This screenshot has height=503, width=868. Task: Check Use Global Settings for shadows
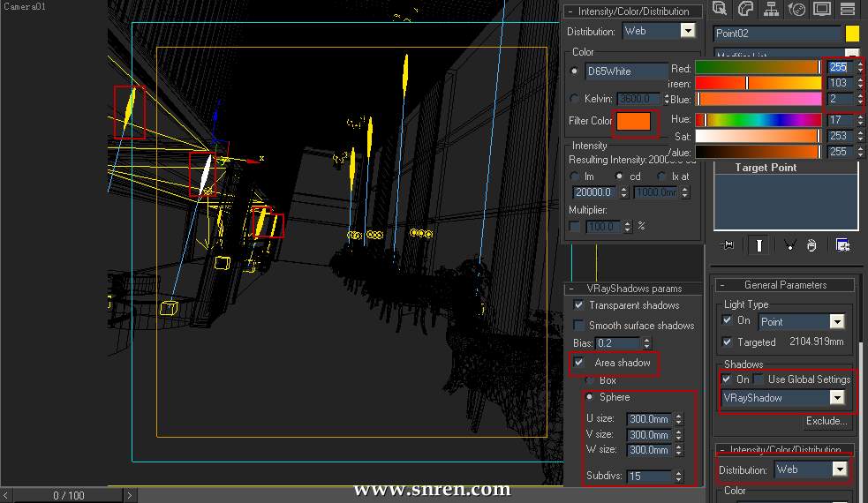(759, 379)
